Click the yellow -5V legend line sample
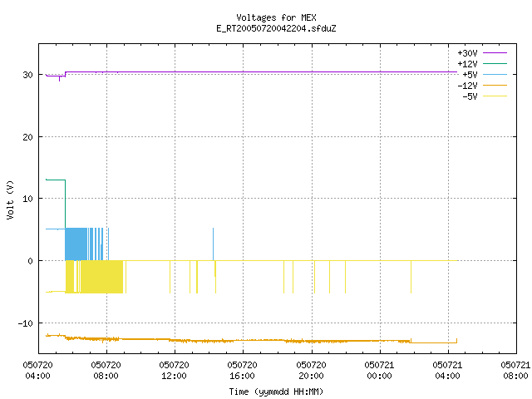532x399 pixels. pos(495,96)
